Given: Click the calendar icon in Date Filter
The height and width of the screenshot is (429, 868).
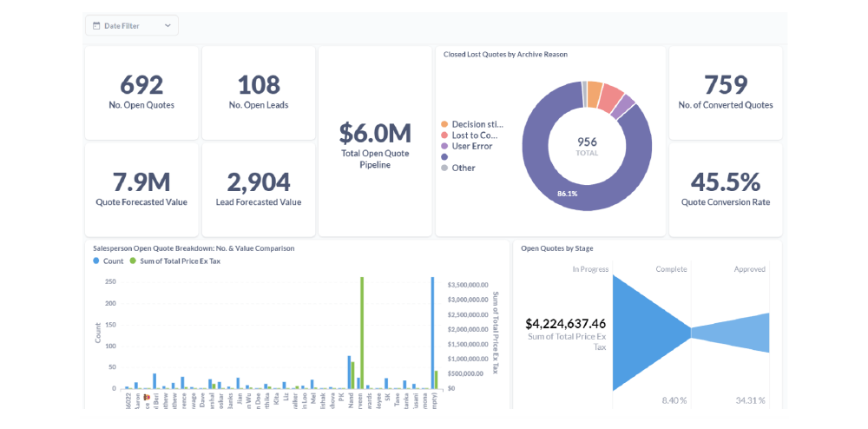Looking at the screenshot, I should [x=95, y=26].
